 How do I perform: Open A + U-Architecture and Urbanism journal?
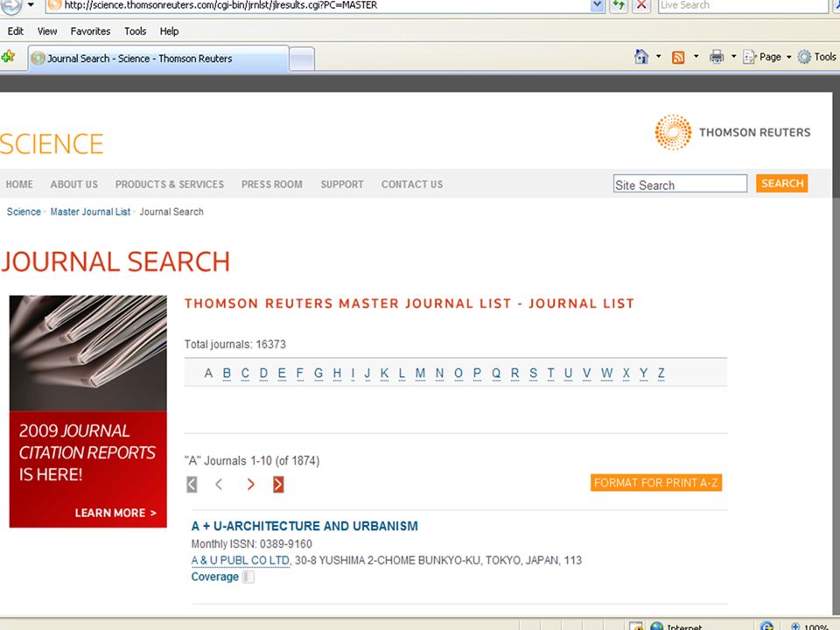(x=304, y=526)
